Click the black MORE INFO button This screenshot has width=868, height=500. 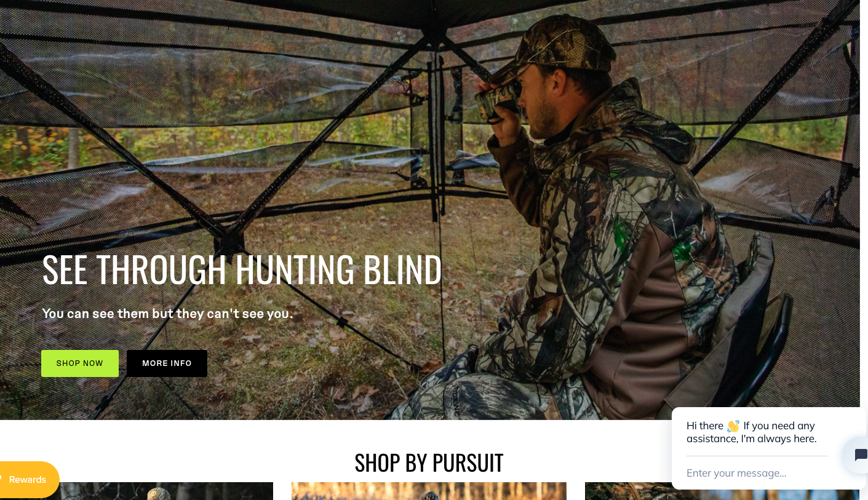pos(167,363)
